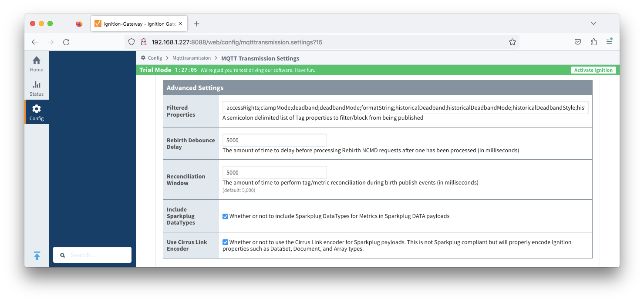Open the Pocket save icon

578,42
